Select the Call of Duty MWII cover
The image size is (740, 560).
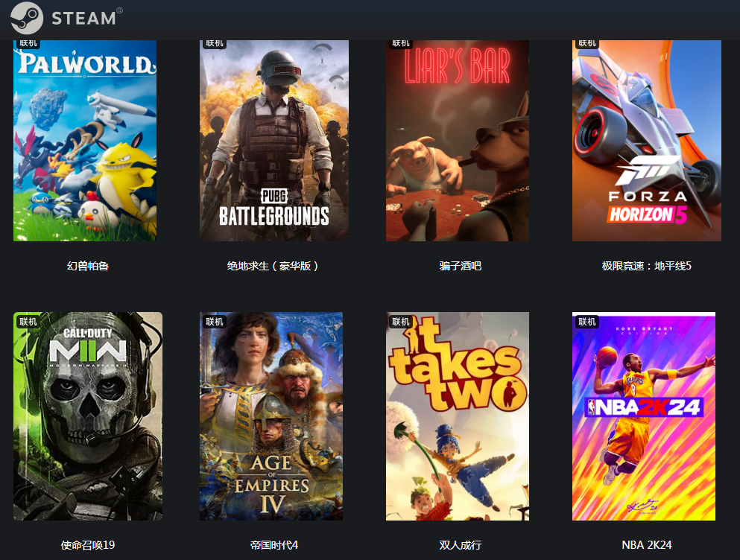(88, 416)
